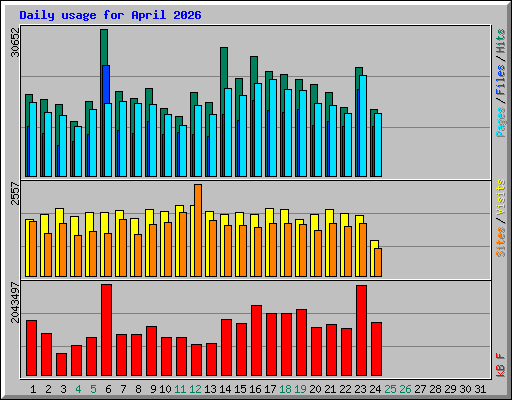Click day 28 on the x-axis

436,389
